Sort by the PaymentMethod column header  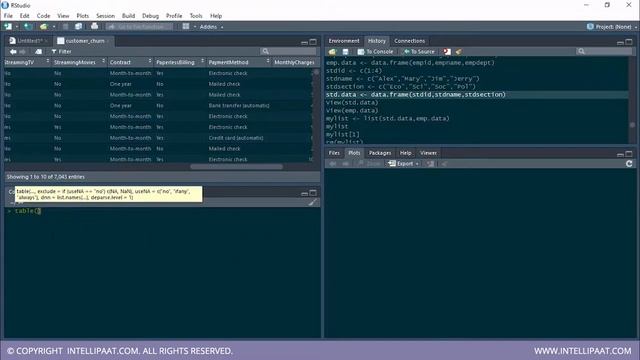[x=238, y=62]
